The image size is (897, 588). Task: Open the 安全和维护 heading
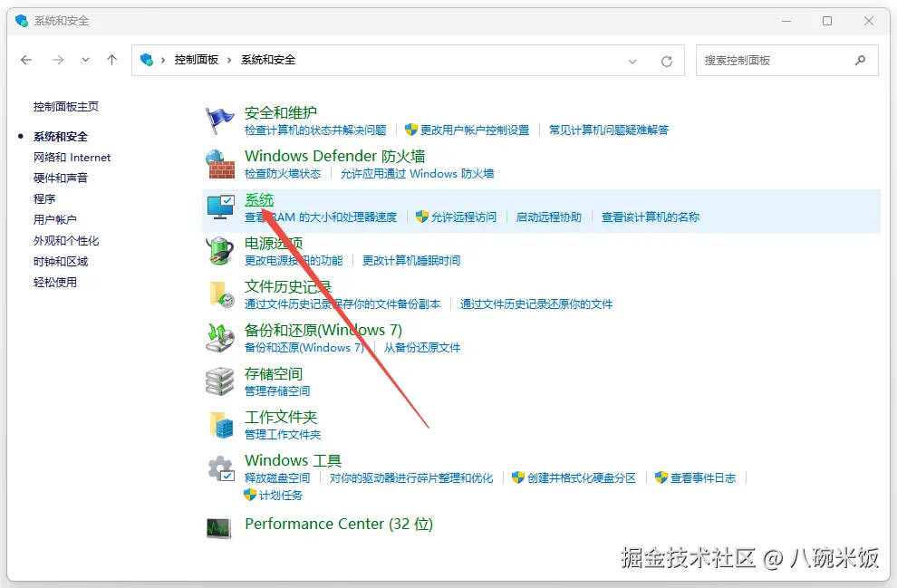(x=281, y=112)
